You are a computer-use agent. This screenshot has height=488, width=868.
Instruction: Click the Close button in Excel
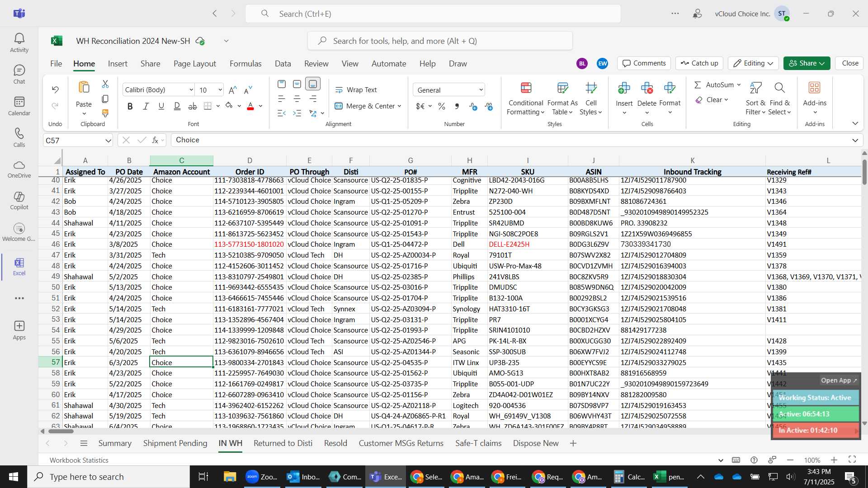pos(850,63)
